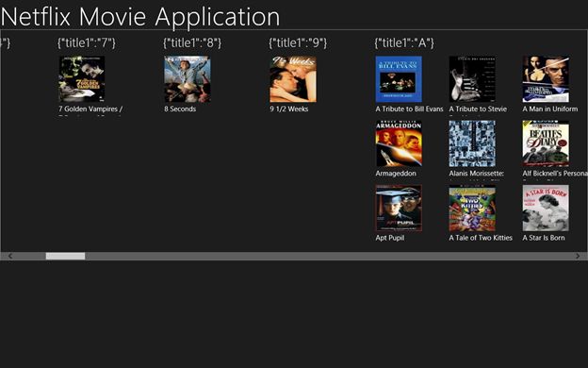Image resolution: width=588 pixels, height=368 pixels.
Task: Click the "Apt Pupil" caption text
Action: point(390,238)
